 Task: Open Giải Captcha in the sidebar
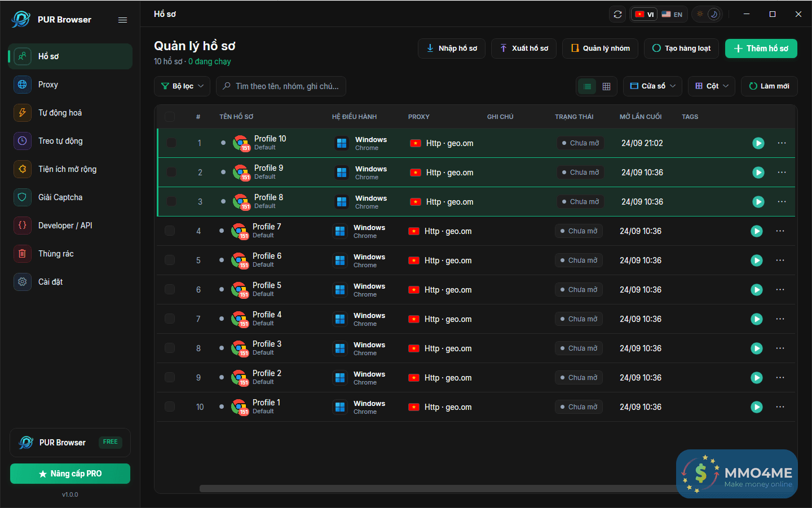70,197
